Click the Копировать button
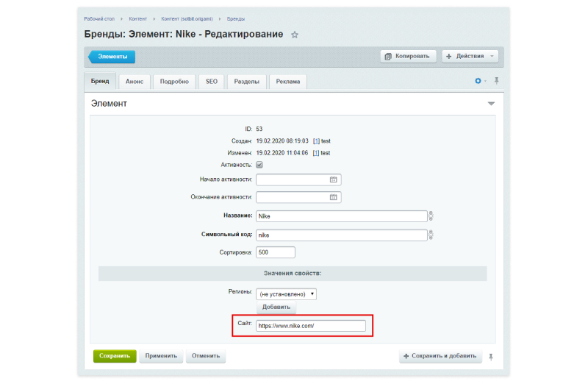This screenshot has width=588, height=384. point(409,57)
